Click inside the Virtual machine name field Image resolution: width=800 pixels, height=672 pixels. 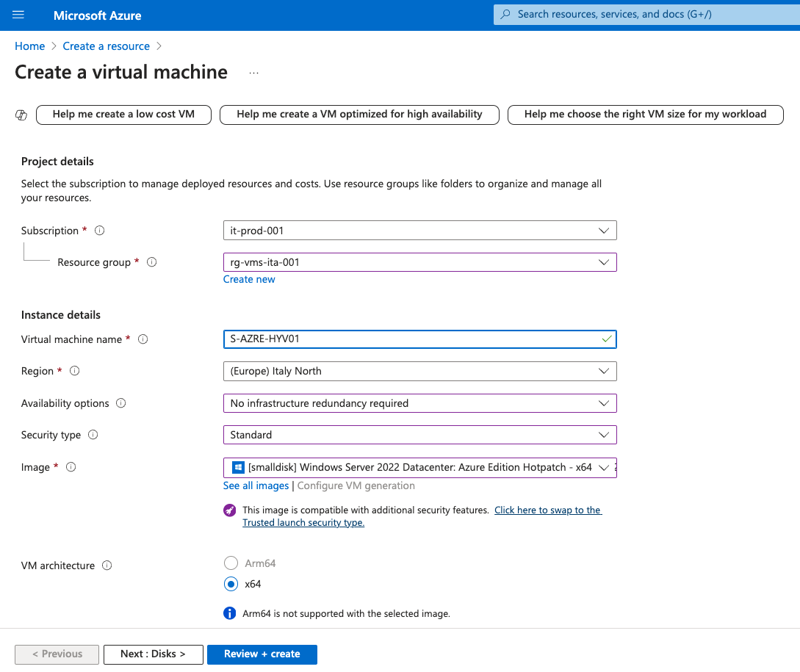tap(411, 339)
